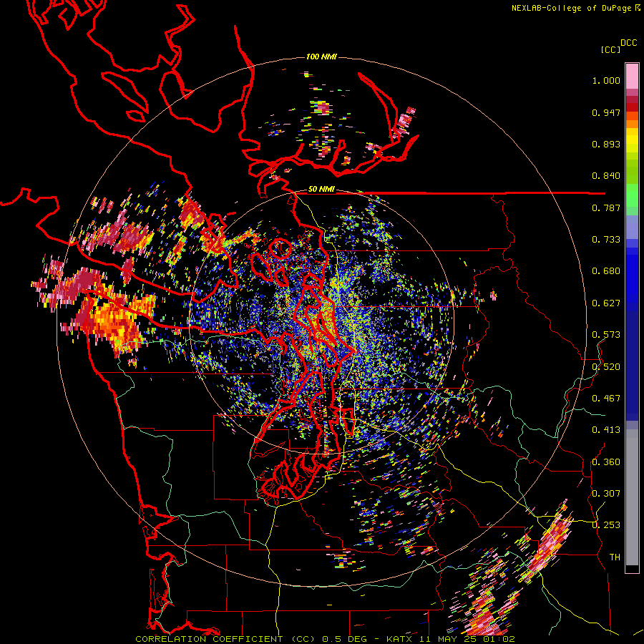
Task: Click the 01:02 timestamp in the caption
Action: 499,639
